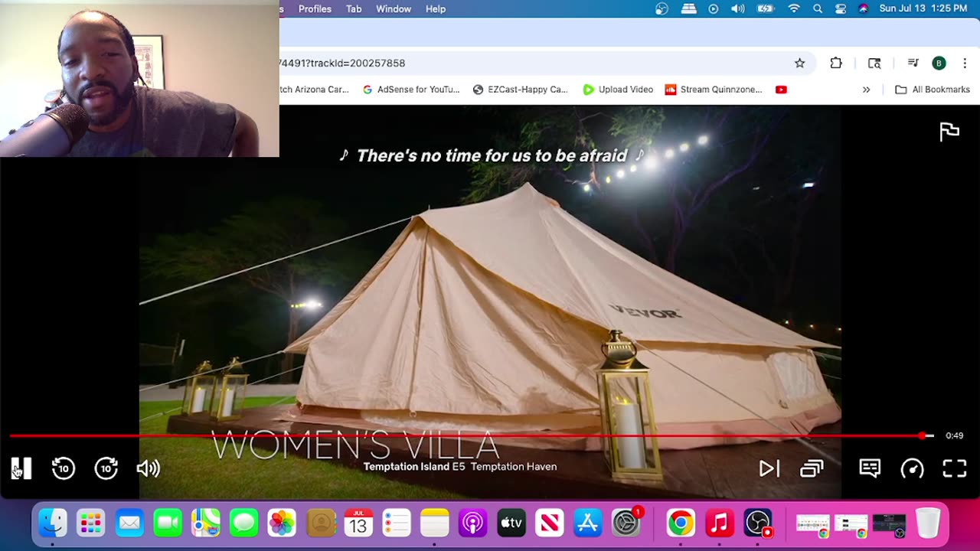
Task: Open Maps from the dock
Action: (206, 523)
